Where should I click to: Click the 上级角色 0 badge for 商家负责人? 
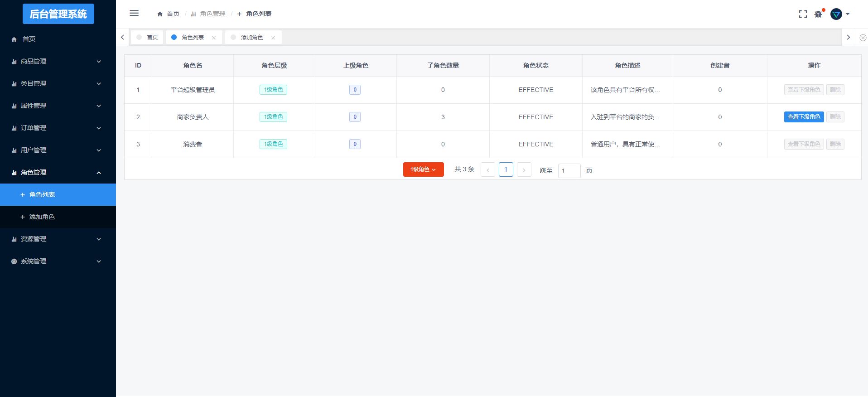click(355, 117)
